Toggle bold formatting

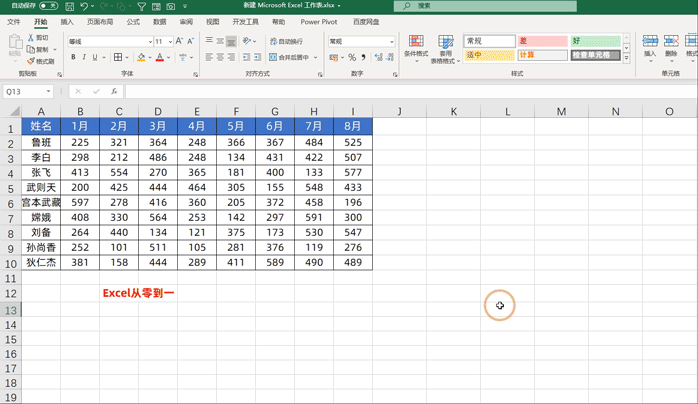pyautogui.click(x=73, y=58)
